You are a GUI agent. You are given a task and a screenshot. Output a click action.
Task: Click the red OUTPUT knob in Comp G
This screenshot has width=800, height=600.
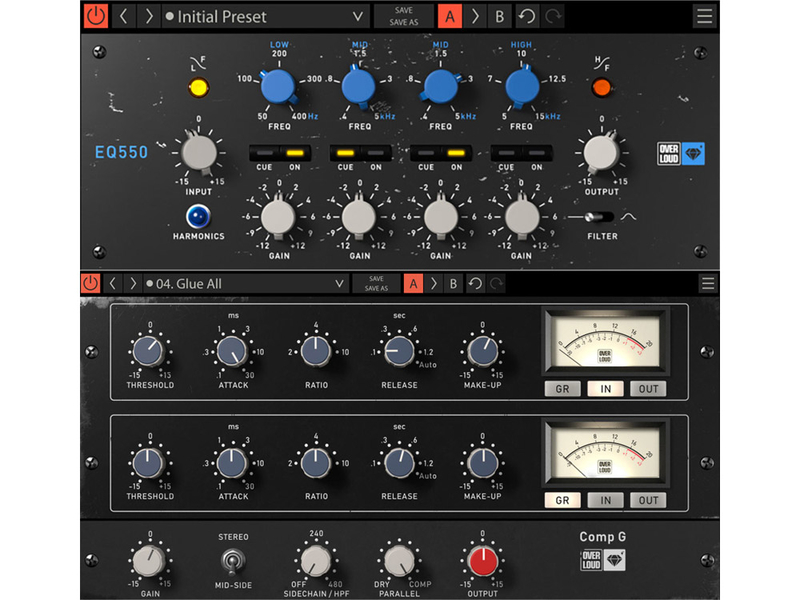coord(483,560)
